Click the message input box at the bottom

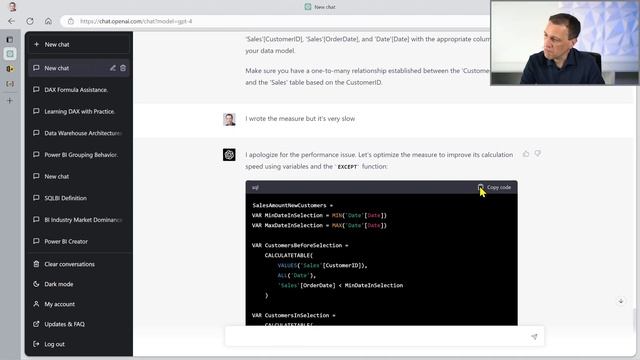coord(384,337)
